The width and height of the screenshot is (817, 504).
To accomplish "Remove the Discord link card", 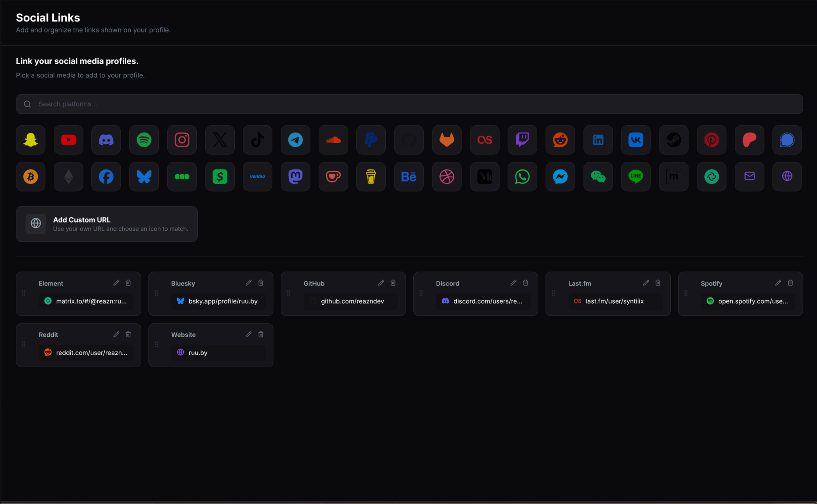I will coord(526,283).
